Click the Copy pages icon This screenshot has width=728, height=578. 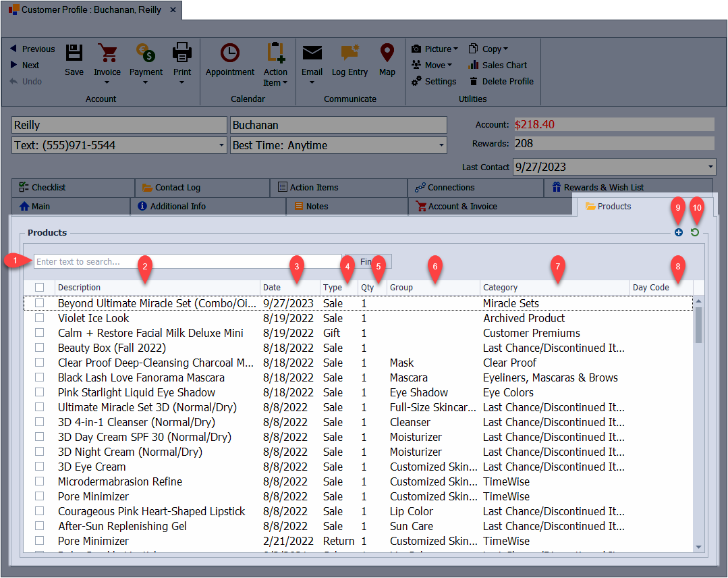click(473, 49)
